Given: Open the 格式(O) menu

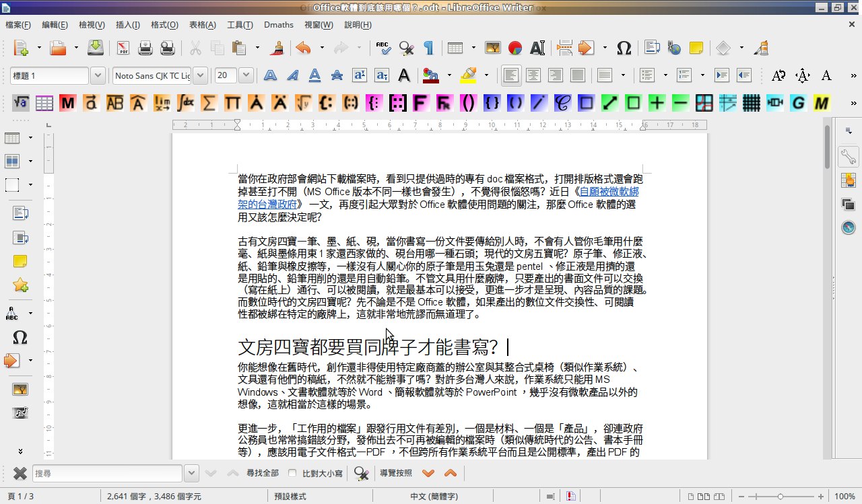Looking at the screenshot, I should 164,25.
